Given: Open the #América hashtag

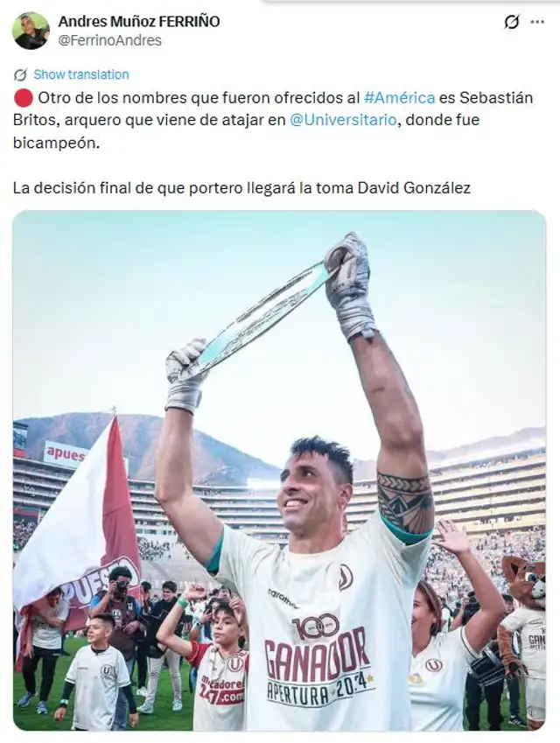Looking at the screenshot, I should point(399,97).
